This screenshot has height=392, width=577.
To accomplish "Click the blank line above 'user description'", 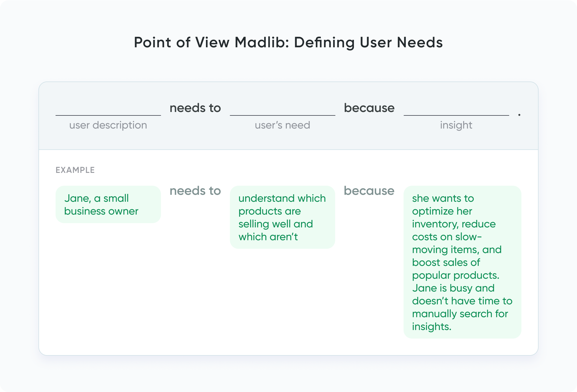I will pos(108,115).
